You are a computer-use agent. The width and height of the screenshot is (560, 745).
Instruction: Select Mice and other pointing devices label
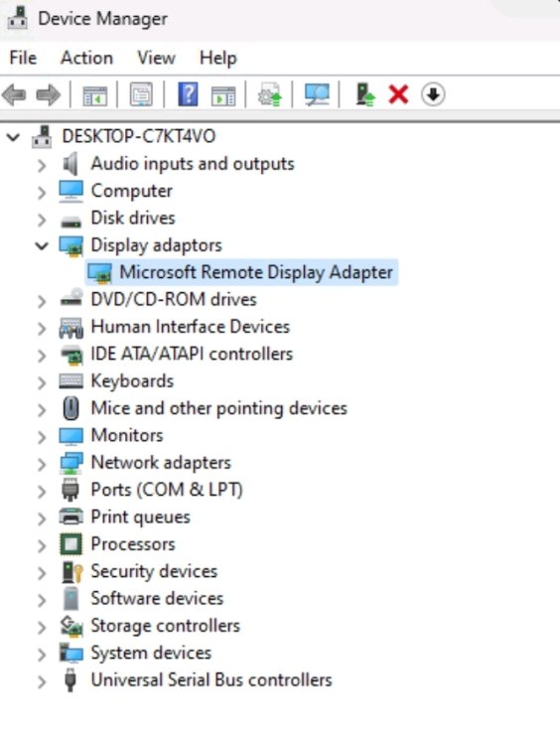(x=219, y=408)
